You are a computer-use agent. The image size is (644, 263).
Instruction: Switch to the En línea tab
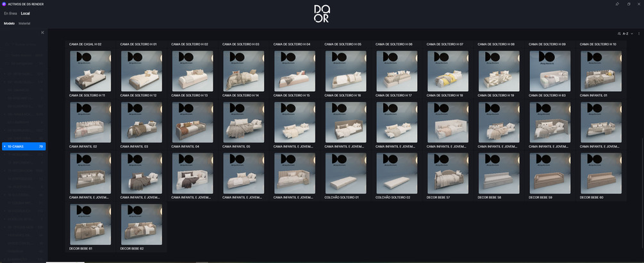[10, 13]
